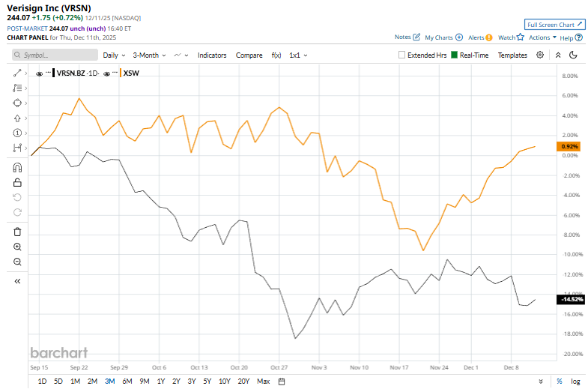Toggle the magnet snap tool
588x392 pixels.
17,167
